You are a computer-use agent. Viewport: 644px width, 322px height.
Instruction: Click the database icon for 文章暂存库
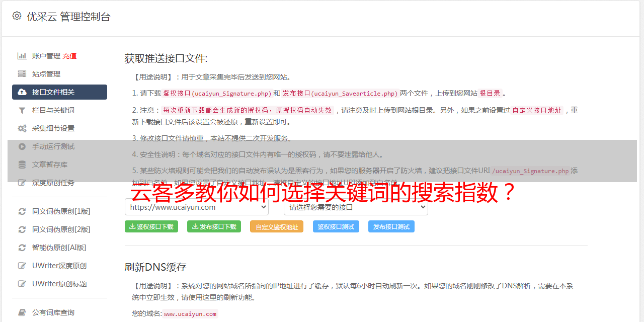22,165
